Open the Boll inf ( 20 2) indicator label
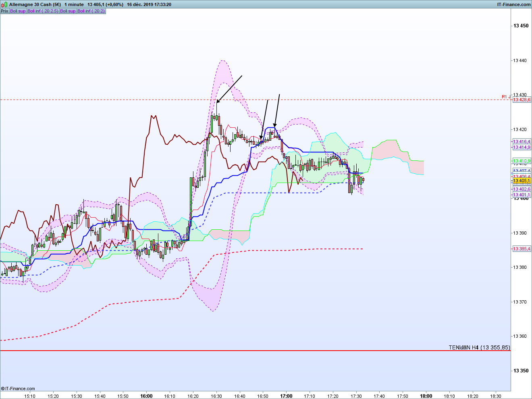Screen dimensions: 532x399 pyautogui.click(x=91, y=11)
